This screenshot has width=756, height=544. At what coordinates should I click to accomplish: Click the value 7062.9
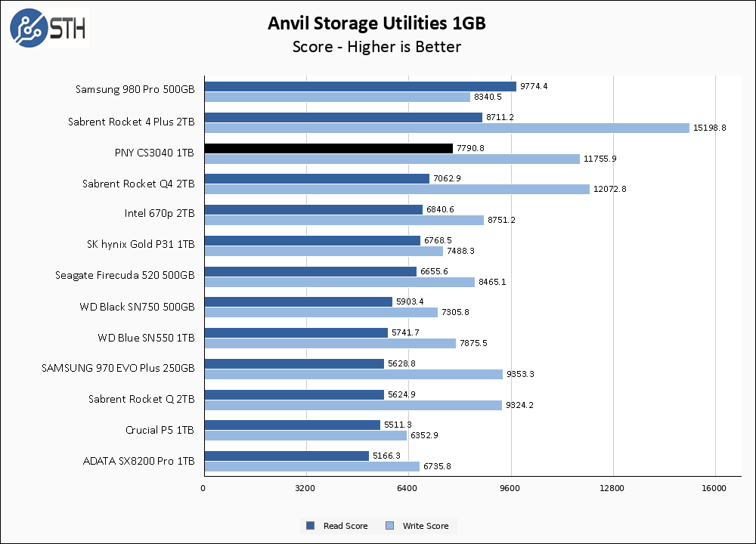click(x=447, y=178)
